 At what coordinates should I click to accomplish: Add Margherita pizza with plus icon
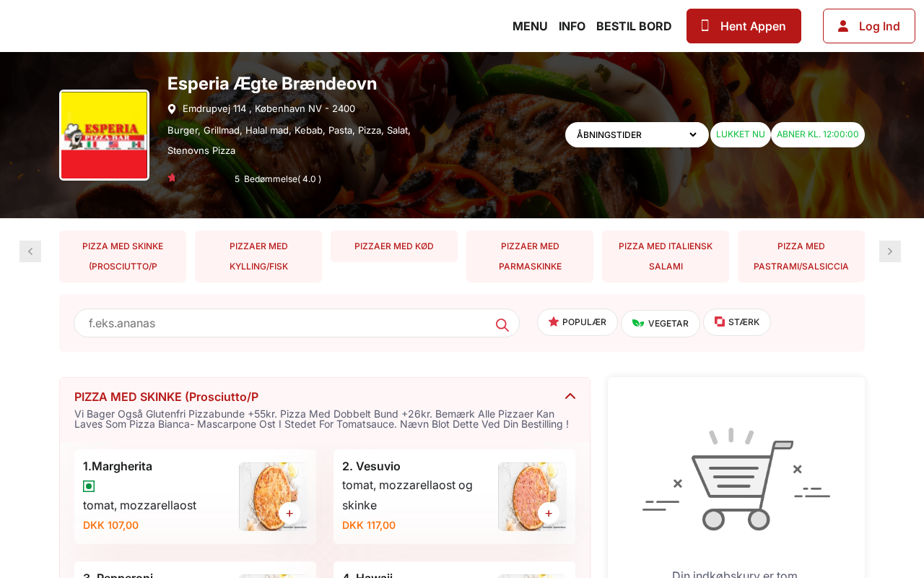pyautogui.click(x=289, y=513)
